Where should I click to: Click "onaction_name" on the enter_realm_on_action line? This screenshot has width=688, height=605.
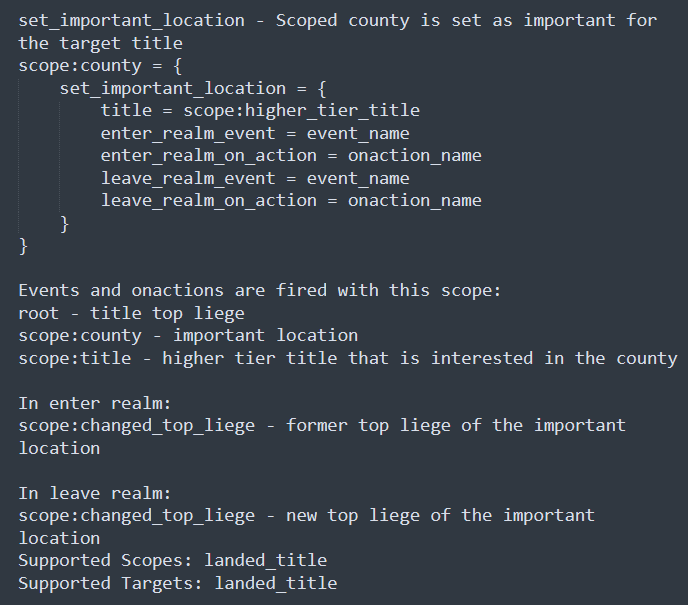(x=414, y=155)
